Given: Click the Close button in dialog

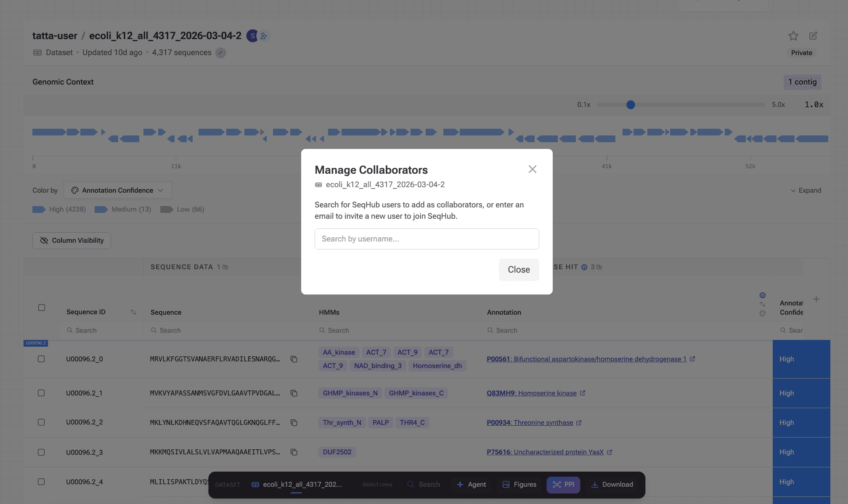Looking at the screenshot, I should click(x=519, y=270).
